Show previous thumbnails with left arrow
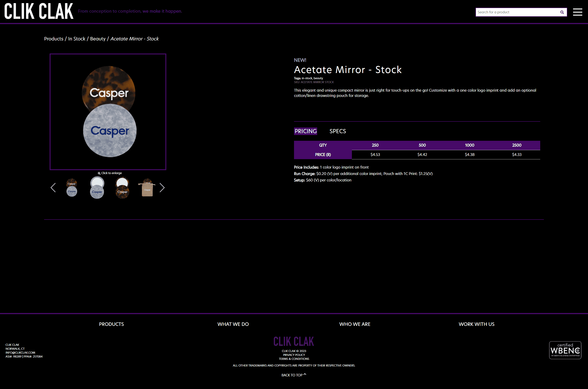 coord(53,188)
